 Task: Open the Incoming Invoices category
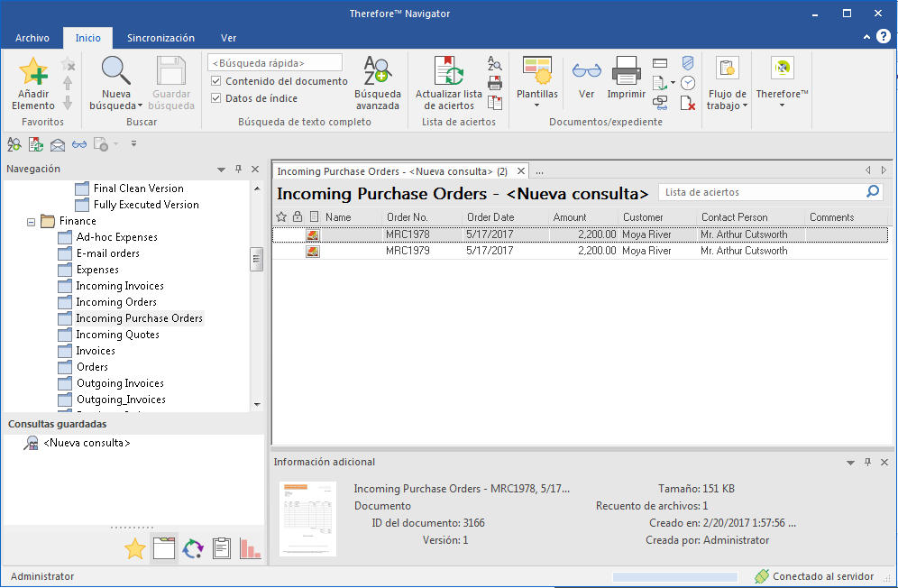coord(120,286)
